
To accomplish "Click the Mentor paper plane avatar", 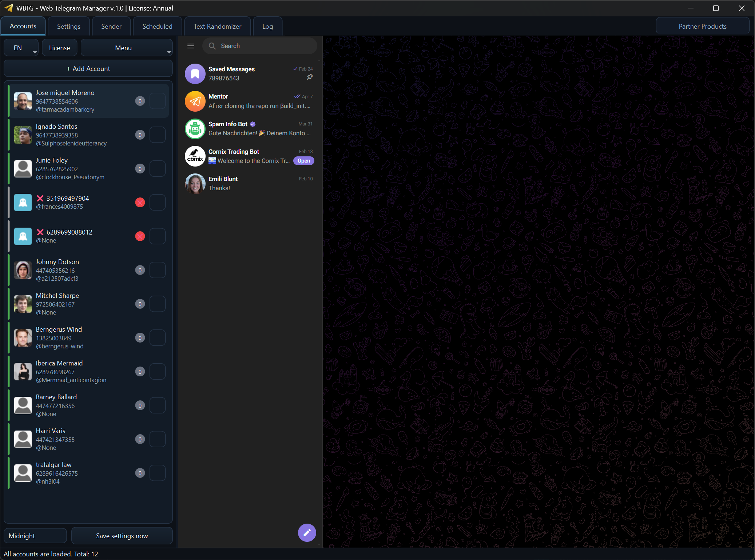I will point(195,101).
